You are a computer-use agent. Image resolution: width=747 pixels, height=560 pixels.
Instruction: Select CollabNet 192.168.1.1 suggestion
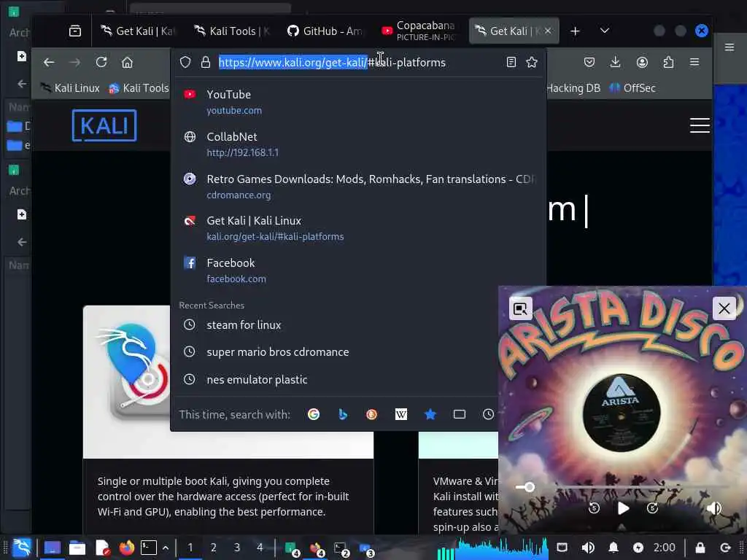[358, 144]
